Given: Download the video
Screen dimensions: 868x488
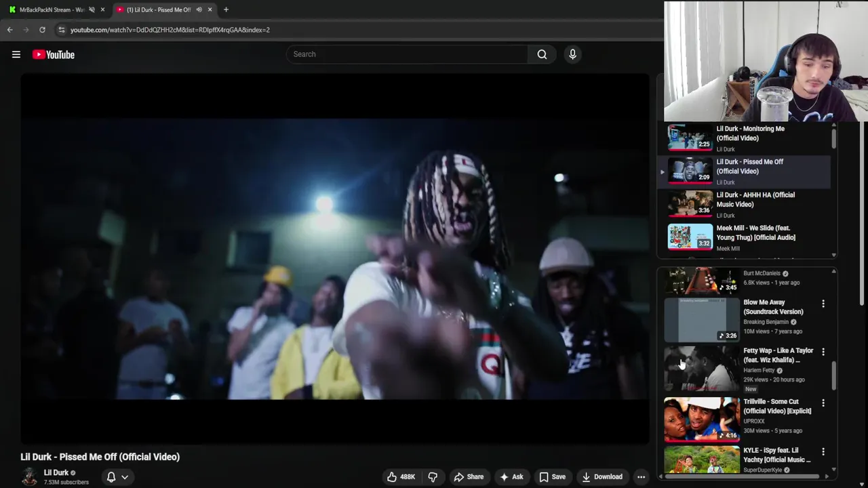Looking at the screenshot, I should (x=602, y=477).
